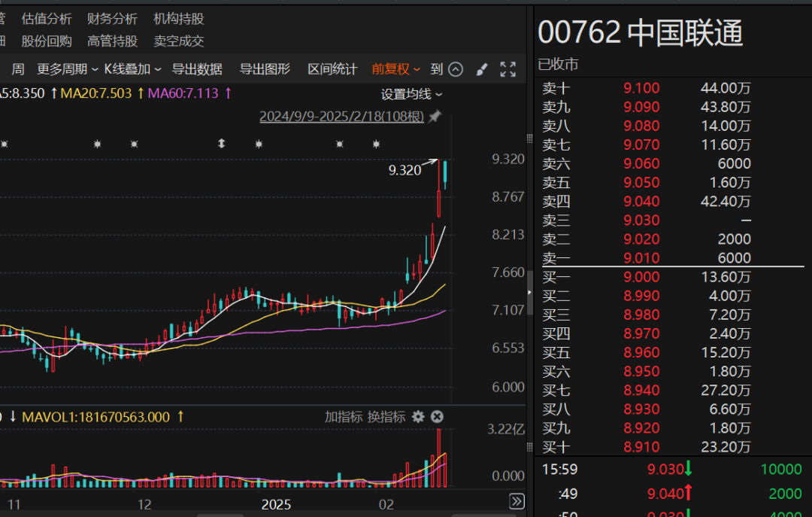Image resolution: width=812 pixels, height=517 pixels.
Task: Select 买十 price 8.910
Action: [x=641, y=447]
